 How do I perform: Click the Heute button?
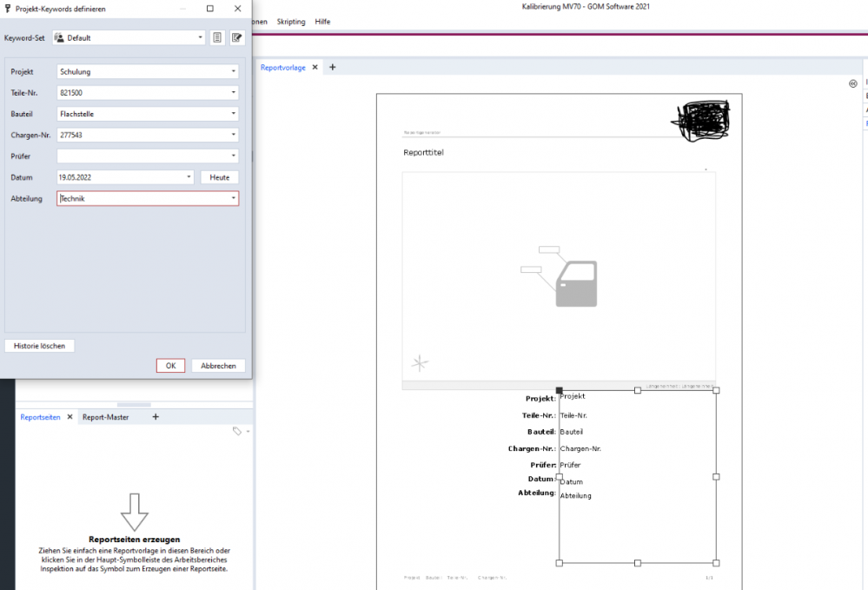[220, 177]
